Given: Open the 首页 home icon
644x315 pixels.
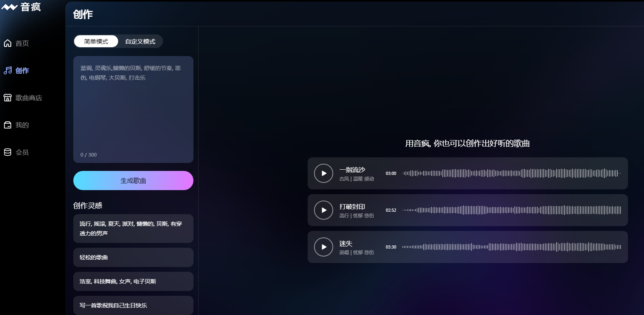Looking at the screenshot, I should tap(8, 43).
